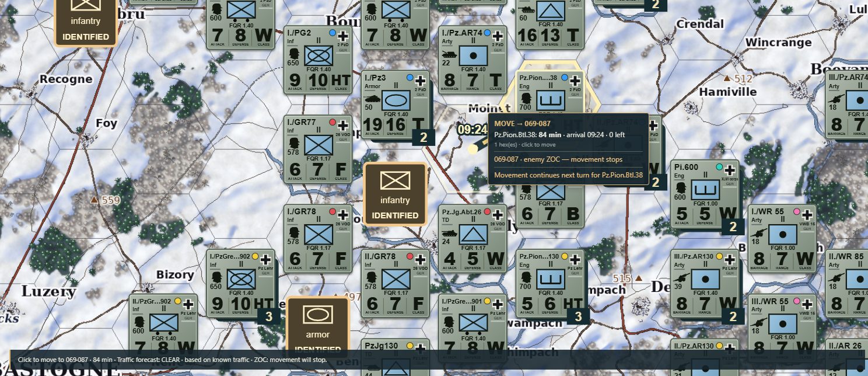The width and height of the screenshot is (868, 376).
Task: Click the 09:24 arrival time label
Action: pyautogui.click(x=472, y=129)
